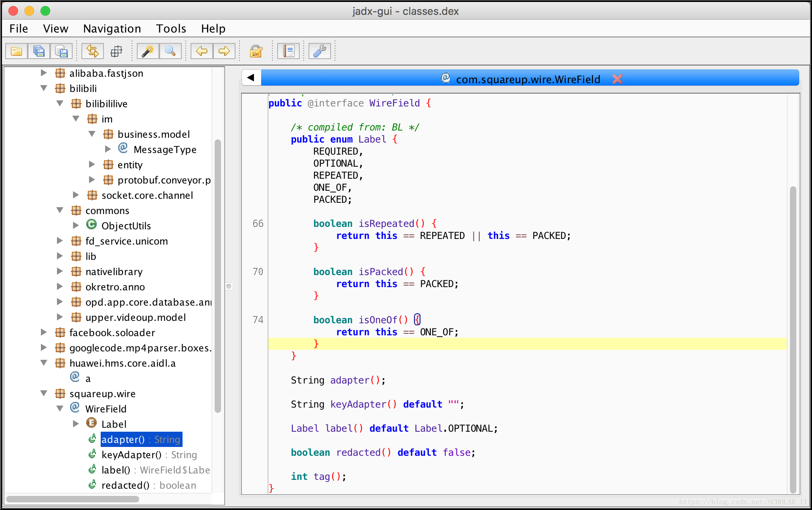The image size is (812, 510).
Task: Expand the entity package
Action: [92, 165]
